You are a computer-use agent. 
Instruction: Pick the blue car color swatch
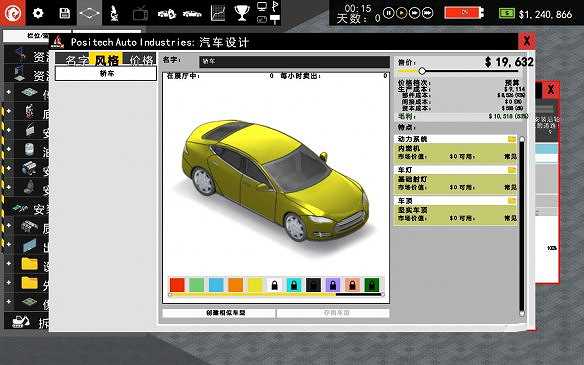pyautogui.click(x=216, y=285)
